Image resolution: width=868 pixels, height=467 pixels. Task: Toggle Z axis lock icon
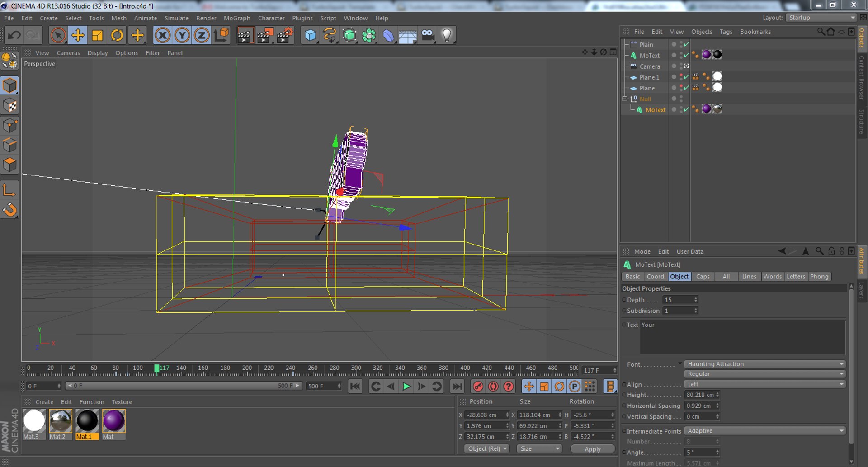tap(202, 35)
